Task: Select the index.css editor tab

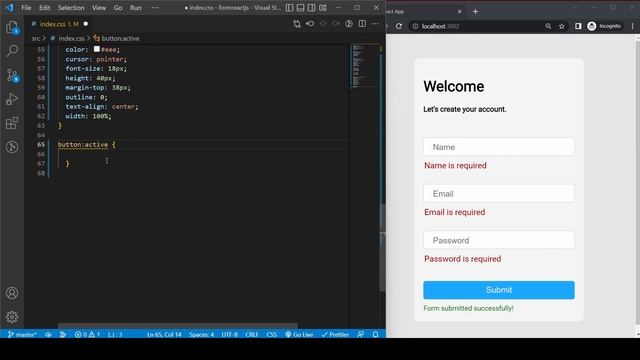Action: click(59, 24)
